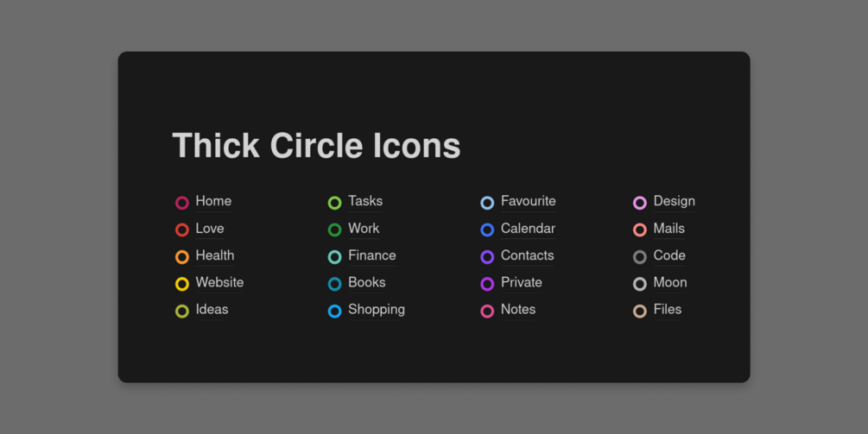Viewport: 868px width, 434px height.
Task: Select the yellow circle icon beside Website
Action: [182, 284]
